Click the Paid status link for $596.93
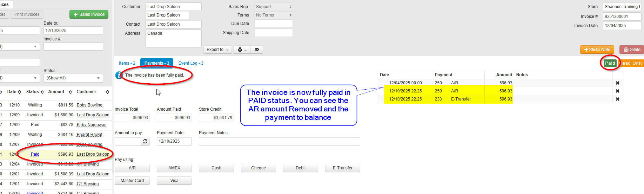644x194 pixels. tap(35, 154)
